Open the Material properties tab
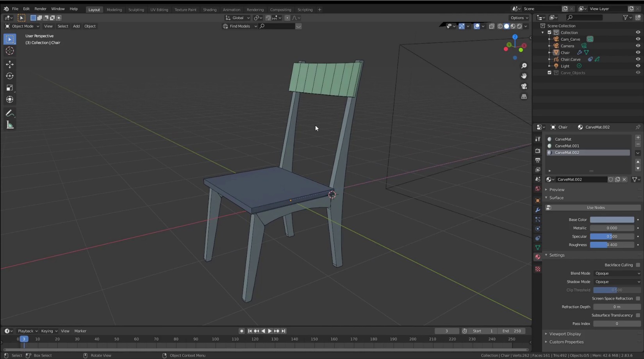The width and height of the screenshot is (644, 359). [x=538, y=257]
